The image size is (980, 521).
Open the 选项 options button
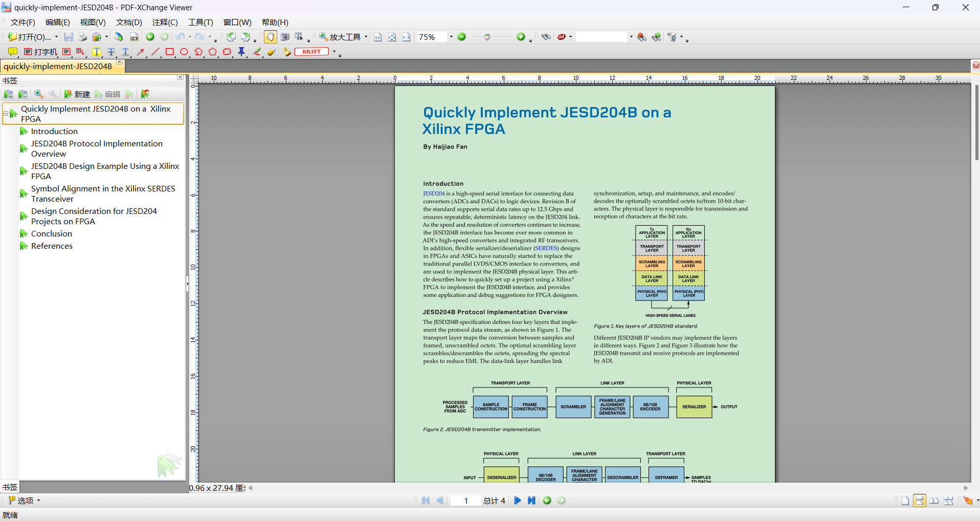tap(25, 501)
